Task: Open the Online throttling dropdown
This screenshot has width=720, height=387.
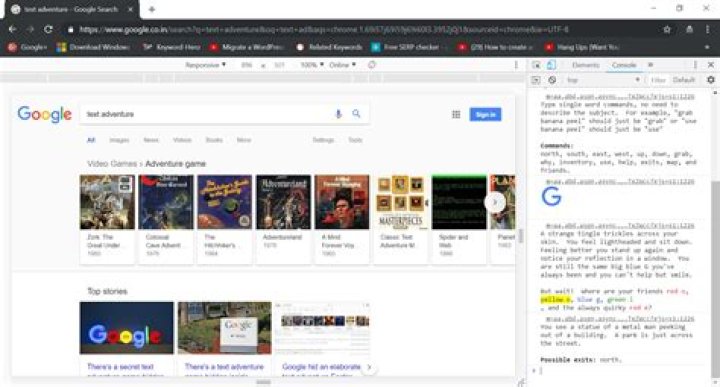Action: click(x=343, y=65)
